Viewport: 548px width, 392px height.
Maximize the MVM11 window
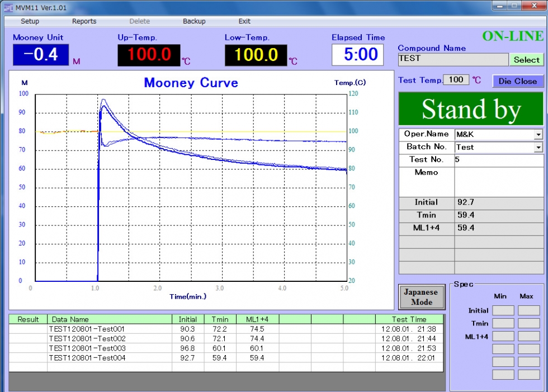pyautogui.click(x=513, y=6)
